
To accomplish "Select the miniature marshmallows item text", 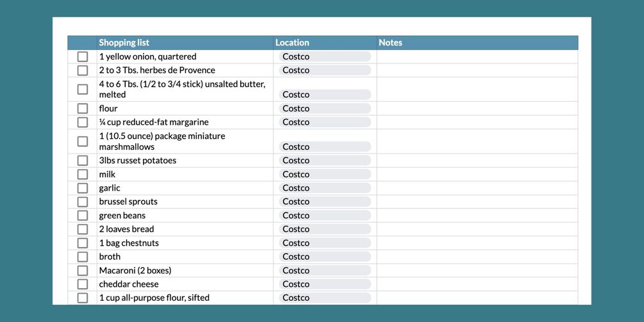I will click(x=162, y=141).
